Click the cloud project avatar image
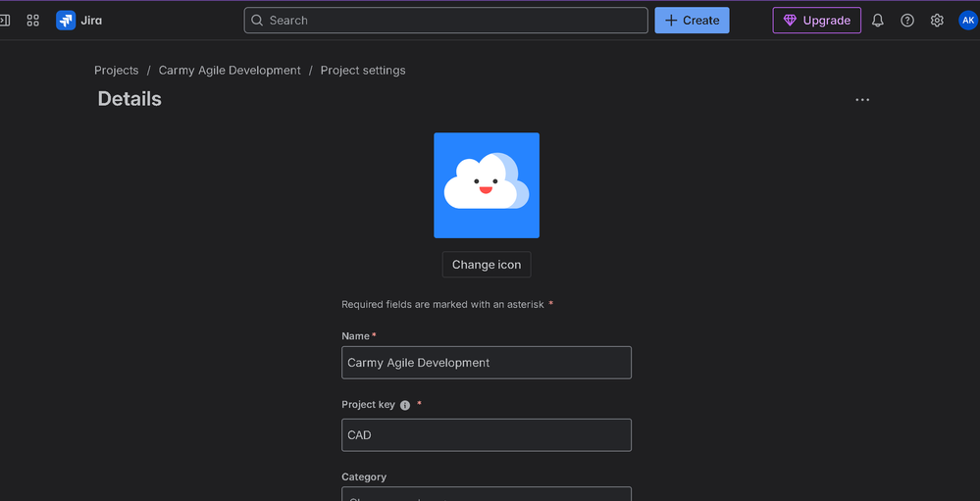This screenshot has width=980, height=501. (x=487, y=185)
